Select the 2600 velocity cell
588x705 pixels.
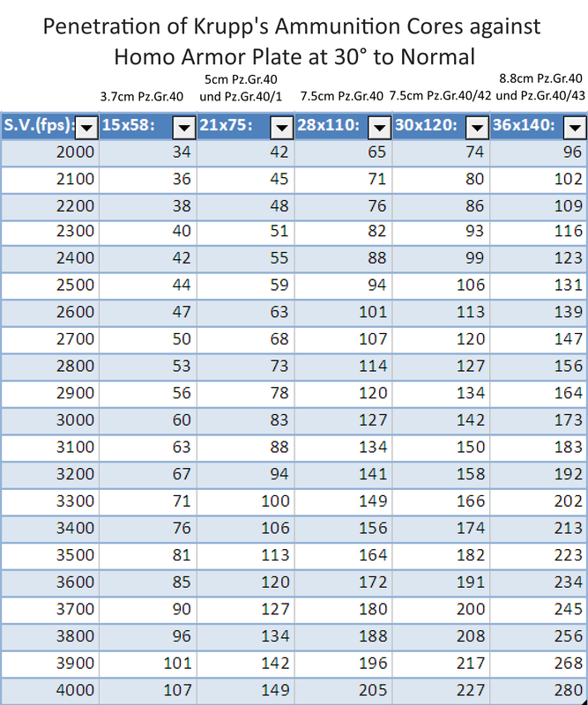pos(50,313)
